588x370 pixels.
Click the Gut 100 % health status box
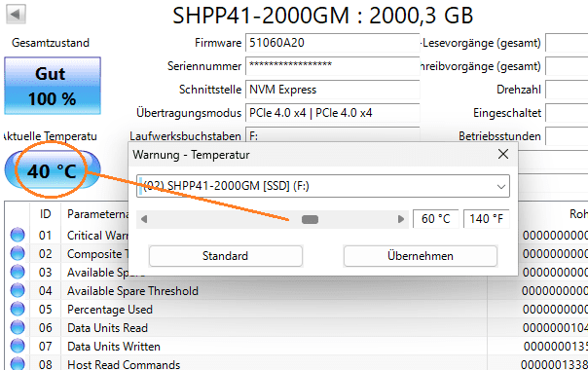[53, 86]
